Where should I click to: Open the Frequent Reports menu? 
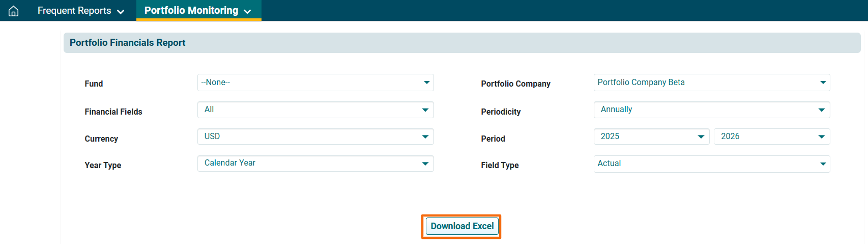(x=74, y=11)
